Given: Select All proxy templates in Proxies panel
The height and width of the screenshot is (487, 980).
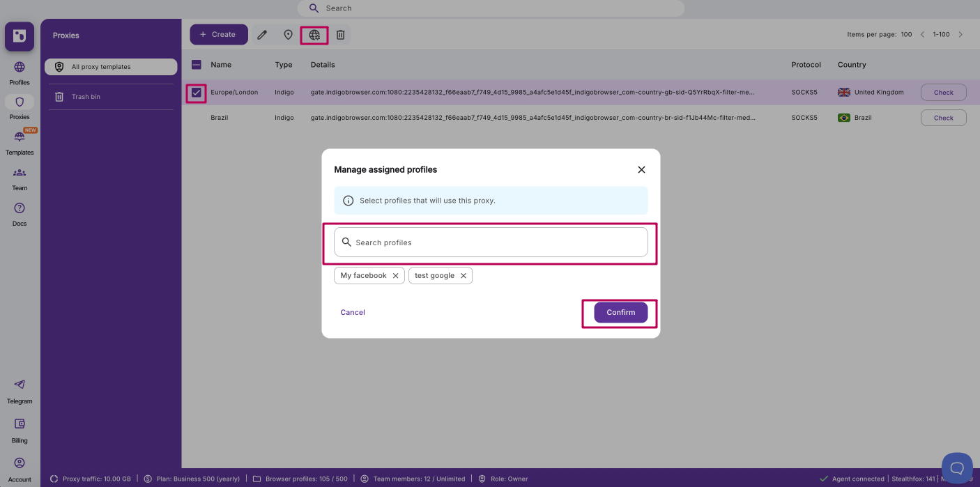Looking at the screenshot, I should pos(110,66).
